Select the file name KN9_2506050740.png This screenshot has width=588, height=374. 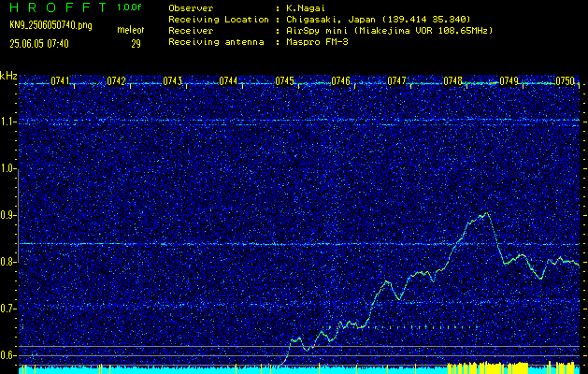tap(50, 25)
